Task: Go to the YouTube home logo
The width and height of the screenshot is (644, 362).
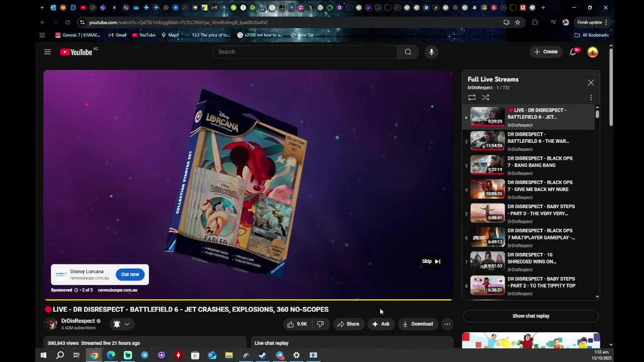Action: (x=76, y=52)
